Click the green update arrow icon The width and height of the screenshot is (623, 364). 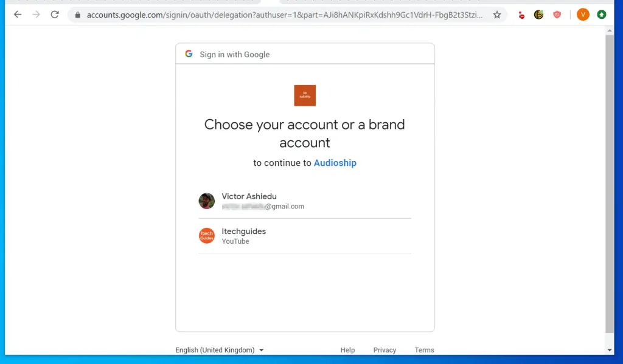(602, 15)
